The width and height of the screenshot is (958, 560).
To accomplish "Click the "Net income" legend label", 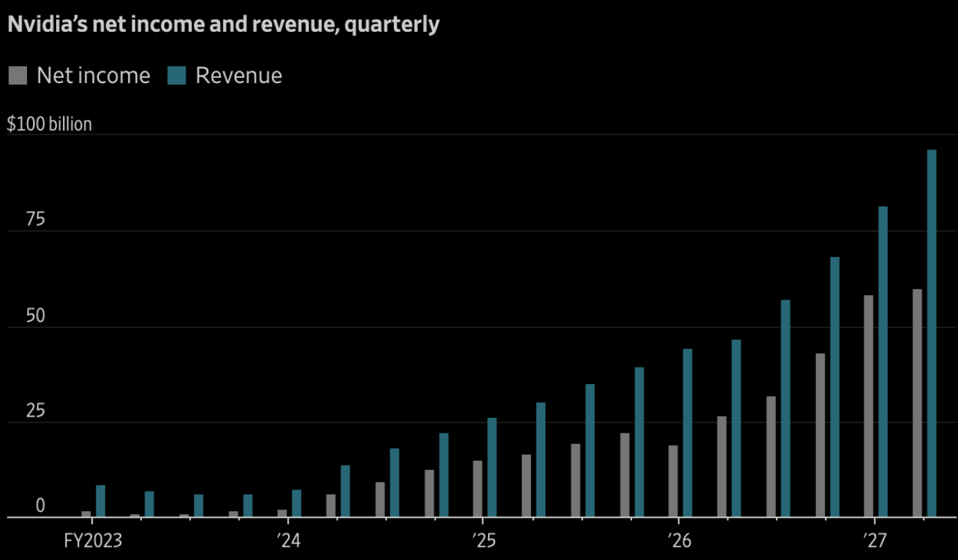I will pyautogui.click(x=93, y=75).
